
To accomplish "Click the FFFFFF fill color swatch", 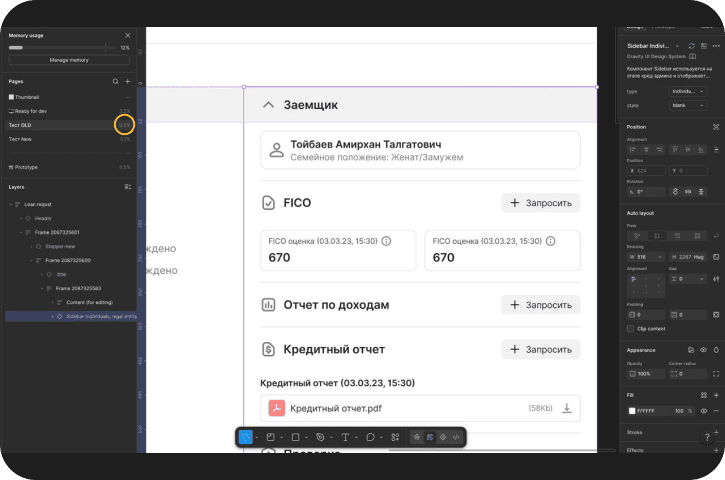I will click(x=632, y=411).
